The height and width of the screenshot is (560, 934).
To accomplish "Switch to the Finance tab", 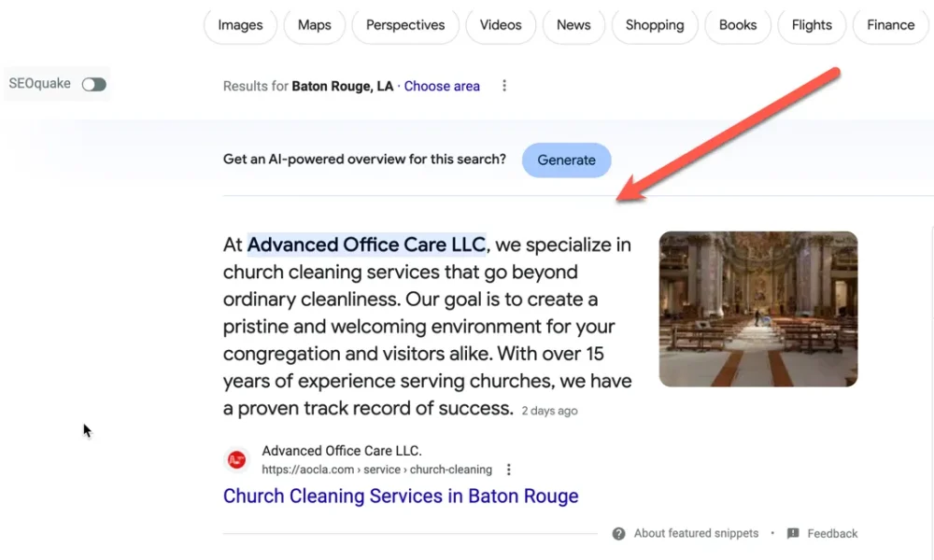I will [x=890, y=25].
